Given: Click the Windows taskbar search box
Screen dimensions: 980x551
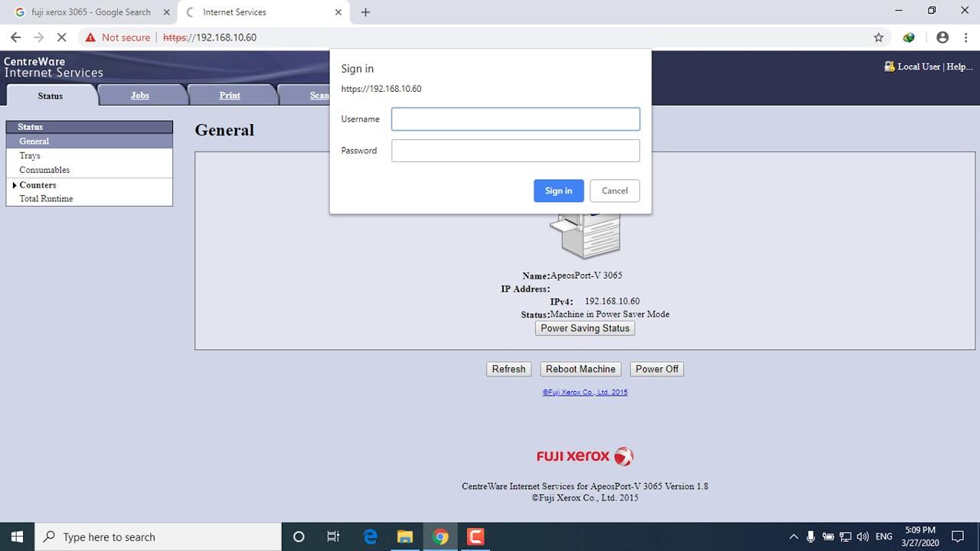Looking at the screenshot, I should pyautogui.click(x=158, y=536).
